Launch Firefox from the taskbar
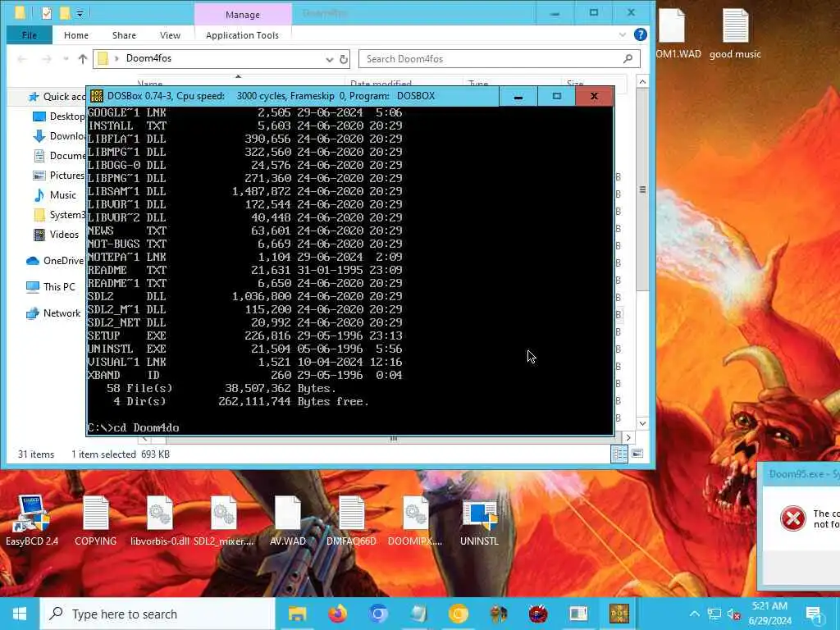The height and width of the screenshot is (630, 840). tap(337, 614)
